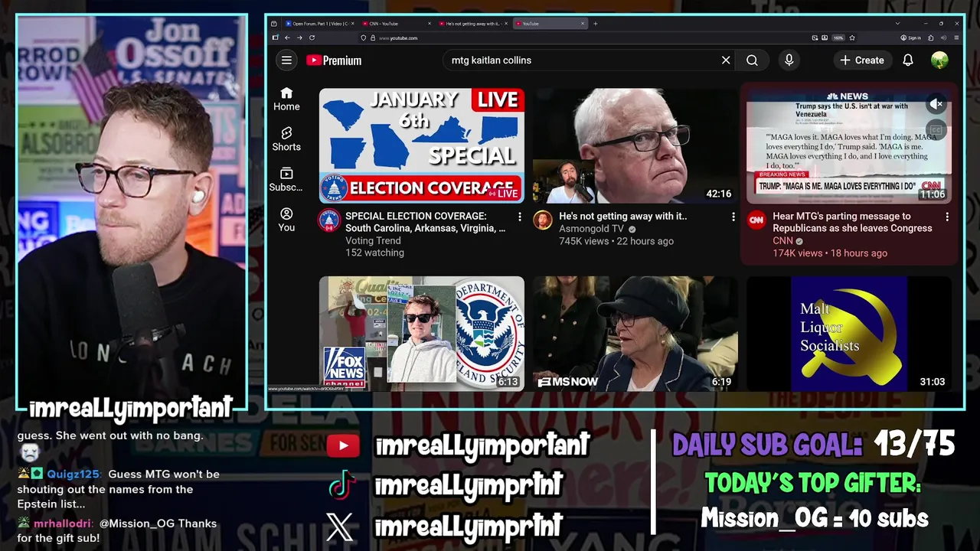
Task: Open the 160% zoom level indicator
Action: (x=838, y=37)
